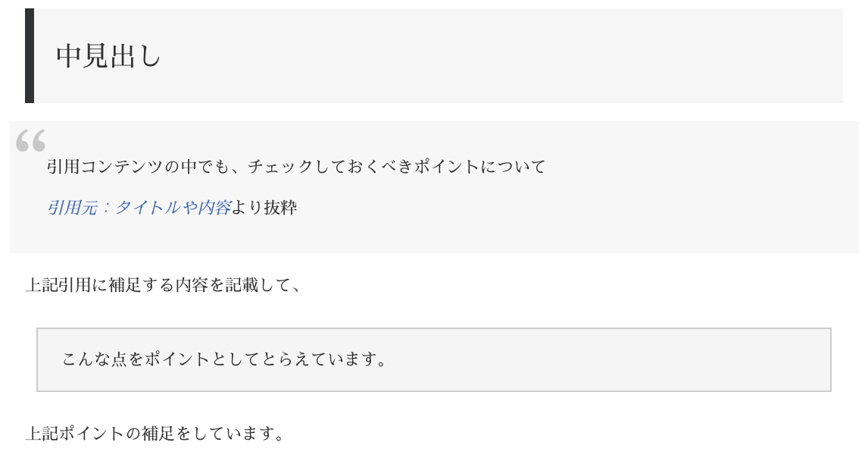Image resolution: width=868 pixels, height=461 pixels.
Task: Click the 中見出し heading text
Action: coord(108,56)
